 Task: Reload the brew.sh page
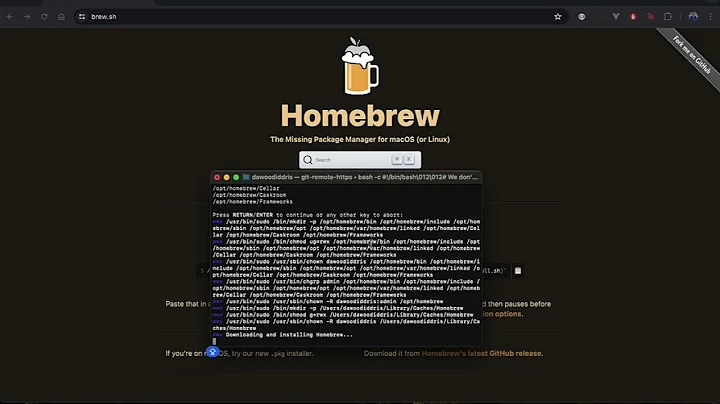click(44, 17)
